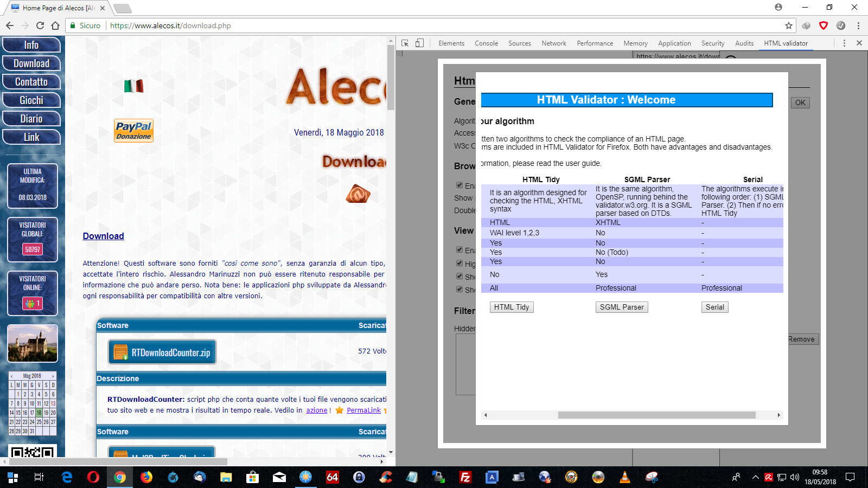Choose the Serial algorithm button
868x488 pixels.
715,307
